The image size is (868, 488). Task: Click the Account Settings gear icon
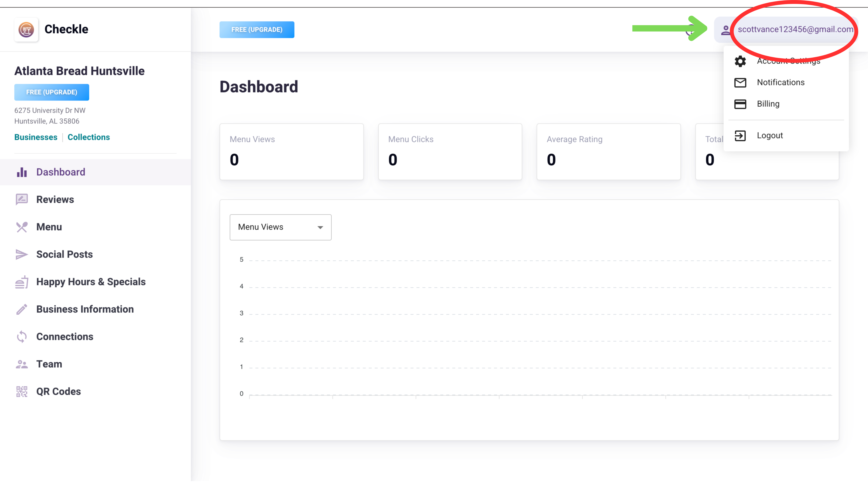coord(740,61)
